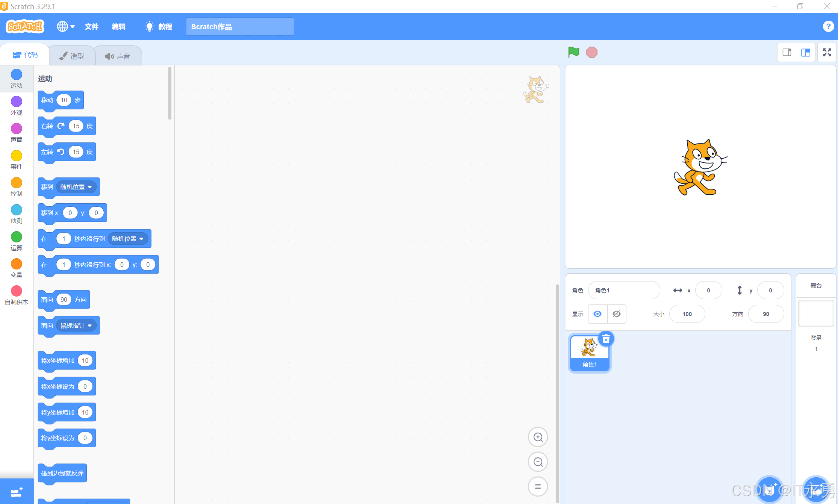Click the sprite y coordinate field

770,291
